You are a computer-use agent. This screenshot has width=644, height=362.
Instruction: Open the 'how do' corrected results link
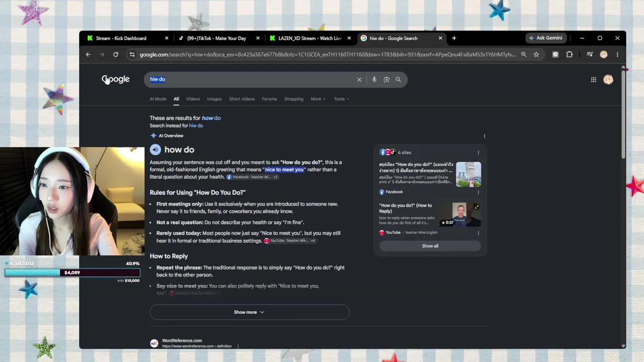pyautogui.click(x=211, y=118)
